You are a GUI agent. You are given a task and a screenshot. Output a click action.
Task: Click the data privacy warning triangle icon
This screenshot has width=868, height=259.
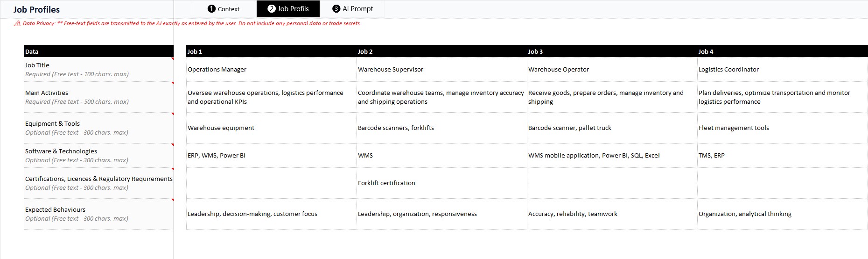pos(17,23)
